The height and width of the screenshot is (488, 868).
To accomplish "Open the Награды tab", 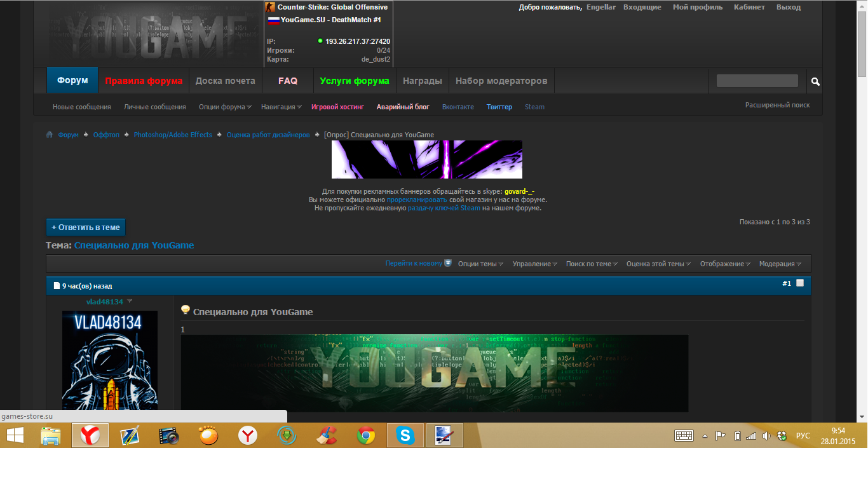I will click(x=423, y=81).
